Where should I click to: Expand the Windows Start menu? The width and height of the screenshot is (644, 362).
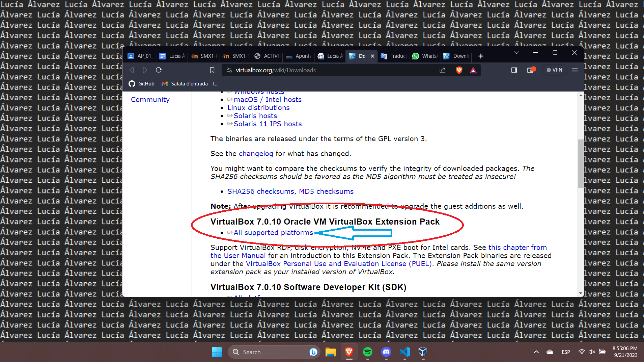[217, 352]
